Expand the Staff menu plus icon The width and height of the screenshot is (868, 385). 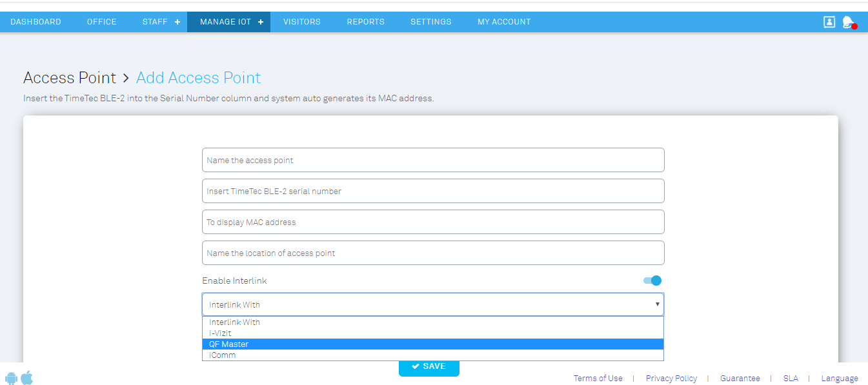(x=177, y=22)
